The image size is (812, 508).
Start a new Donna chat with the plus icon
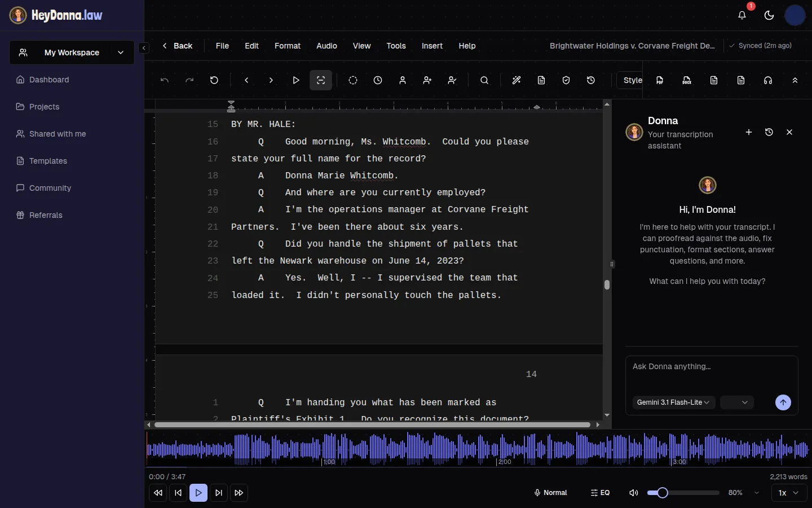[749, 132]
